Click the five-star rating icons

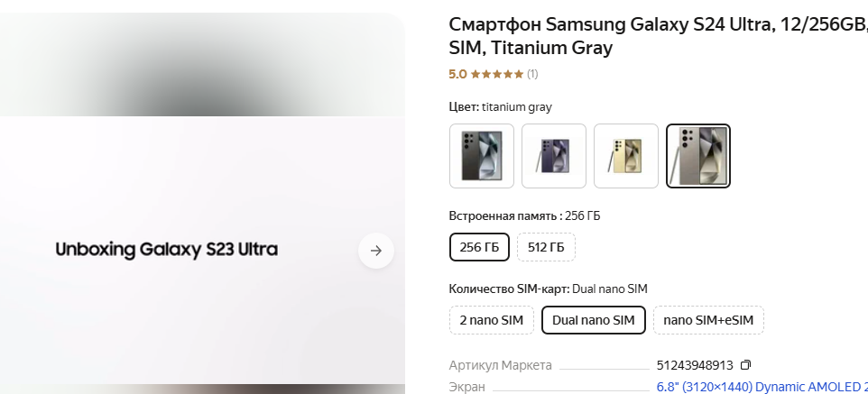tap(496, 74)
